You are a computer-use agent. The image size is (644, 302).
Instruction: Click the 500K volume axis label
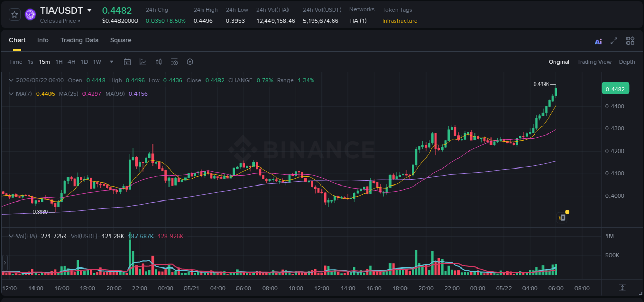612,256
